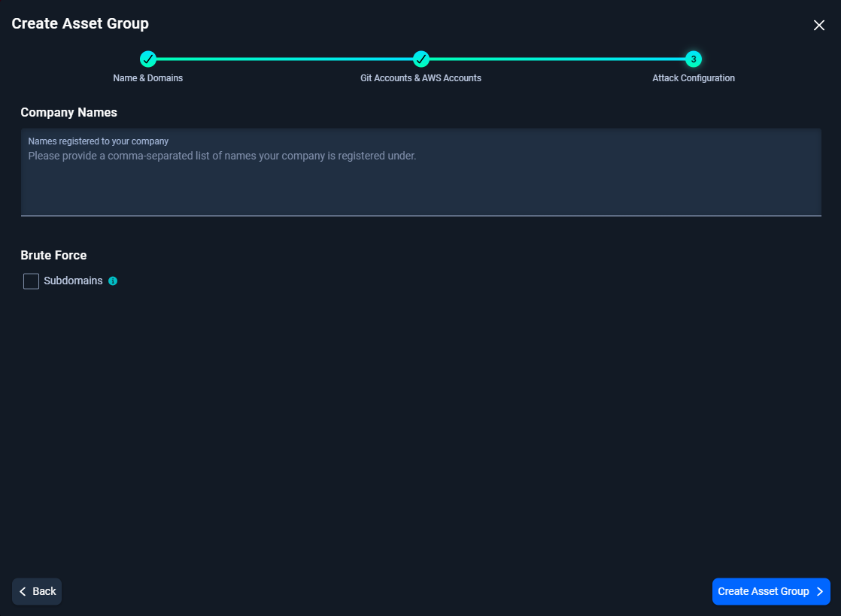
Task: Enable the Subdomains brute force checkbox
Action: [x=31, y=281]
